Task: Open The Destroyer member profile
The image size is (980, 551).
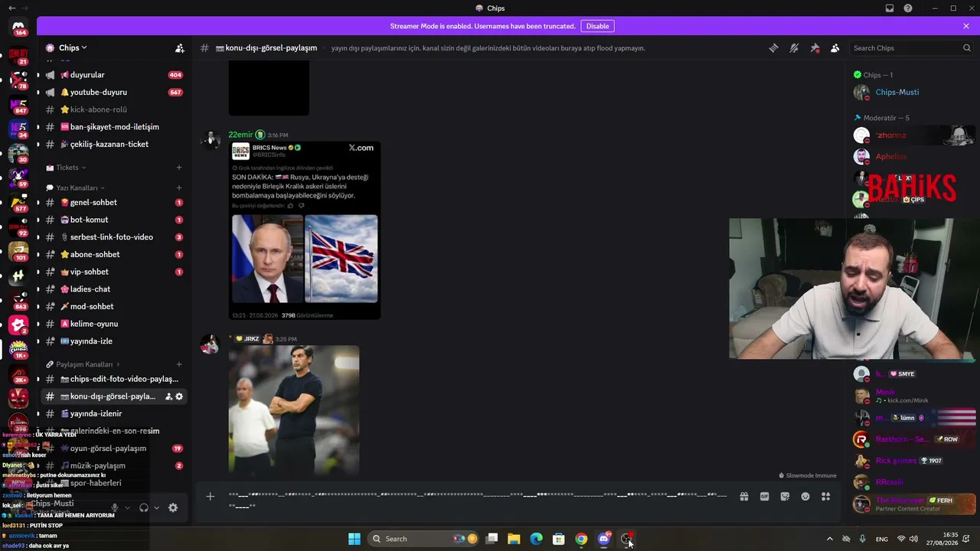Action: [913, 504]
